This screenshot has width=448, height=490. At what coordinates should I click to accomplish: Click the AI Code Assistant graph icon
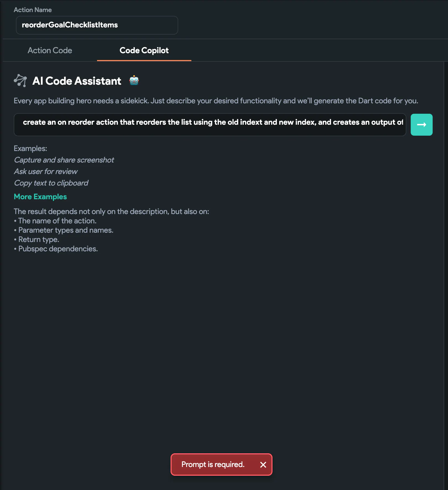tap(20, 81)
